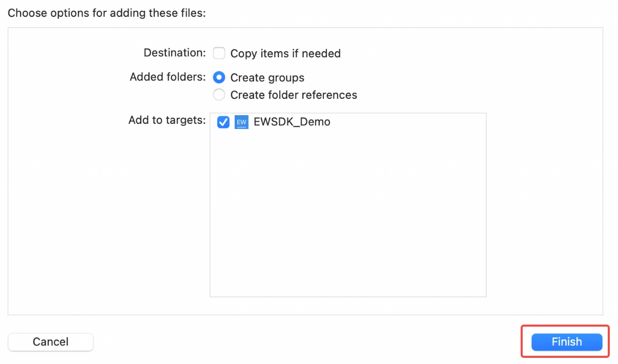Viewport: 618px width, 364px height.
Task: Uncheck the EWSDK_Demo target checkbox
Action: [x=223, y=122]
